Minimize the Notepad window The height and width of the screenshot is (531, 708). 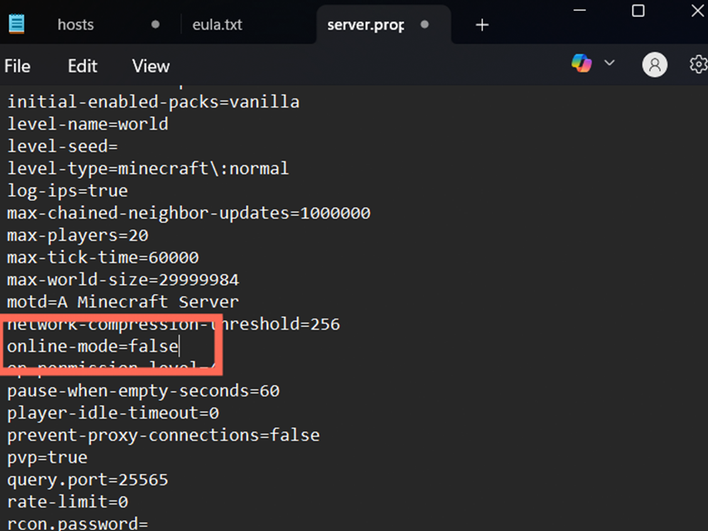tap(579, 10)
